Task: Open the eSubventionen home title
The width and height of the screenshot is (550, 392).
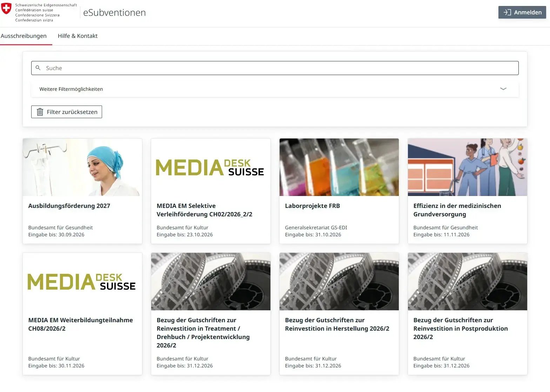Action: pos(114,13)
